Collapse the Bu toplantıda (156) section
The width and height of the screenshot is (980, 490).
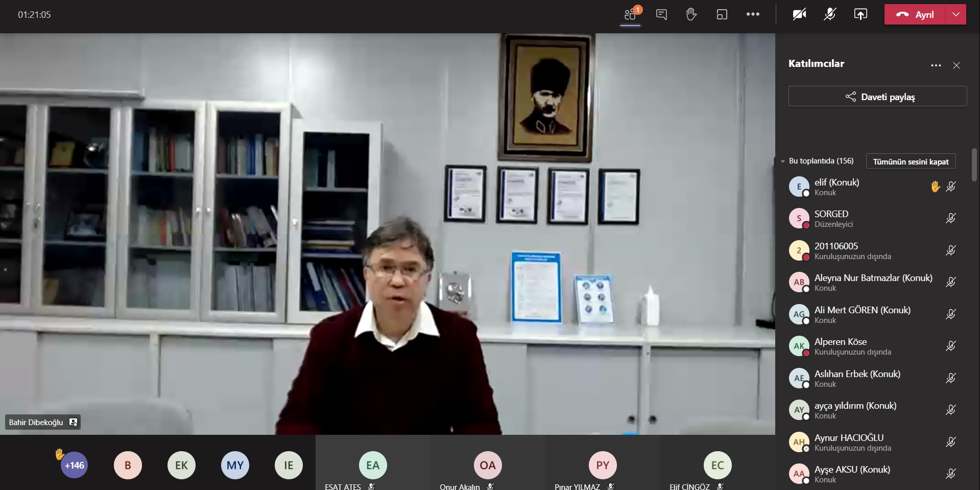[784, 161]
